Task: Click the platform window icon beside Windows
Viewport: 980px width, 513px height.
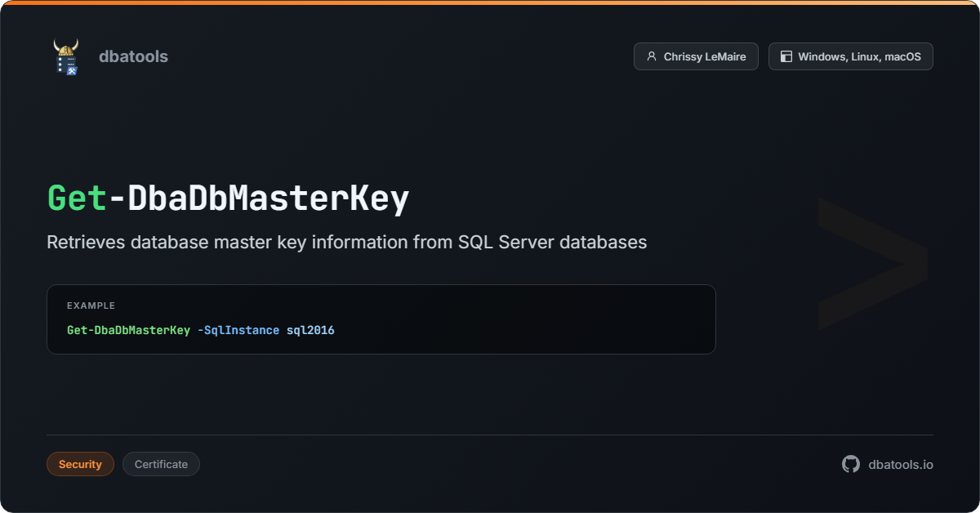Action: point(786,56)
